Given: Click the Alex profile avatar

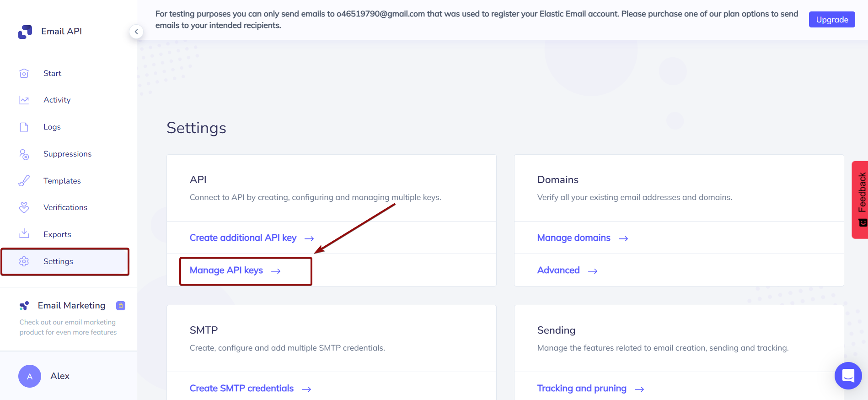Looking at the screenshot, I should (30, 376).
